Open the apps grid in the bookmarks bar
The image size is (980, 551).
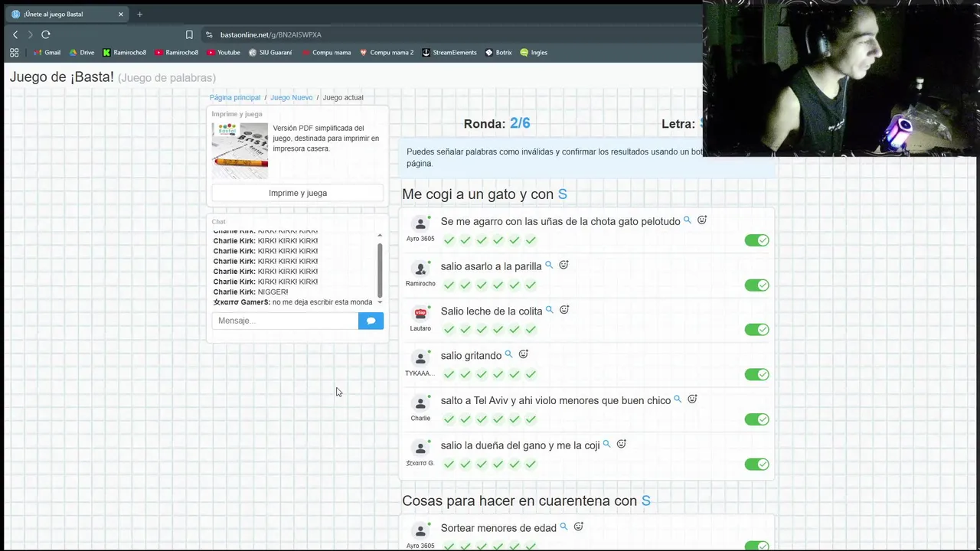coord(14,53)
